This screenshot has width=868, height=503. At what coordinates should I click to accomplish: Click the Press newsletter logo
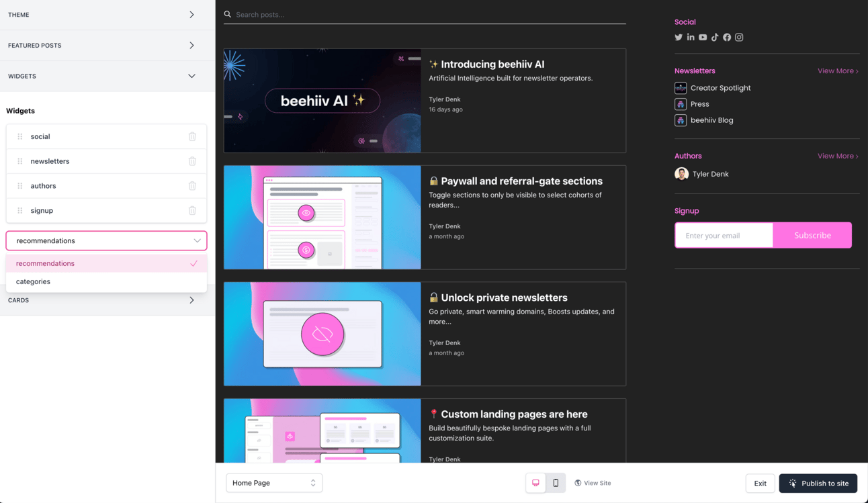[x=681, y=104]
